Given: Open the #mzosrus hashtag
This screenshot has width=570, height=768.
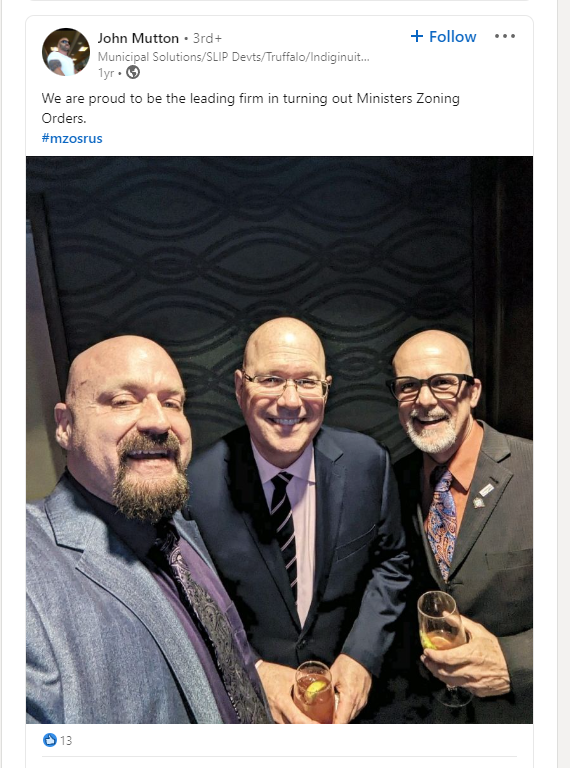Looking at the screenshot, I should pyautogui.click(x=72, y=139).
